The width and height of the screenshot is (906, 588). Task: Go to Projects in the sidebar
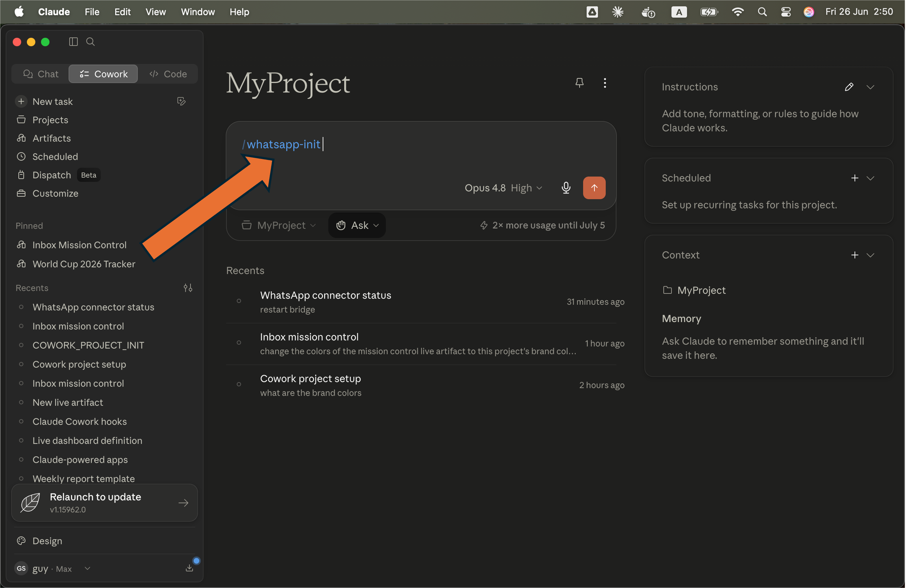coord(50,120)
